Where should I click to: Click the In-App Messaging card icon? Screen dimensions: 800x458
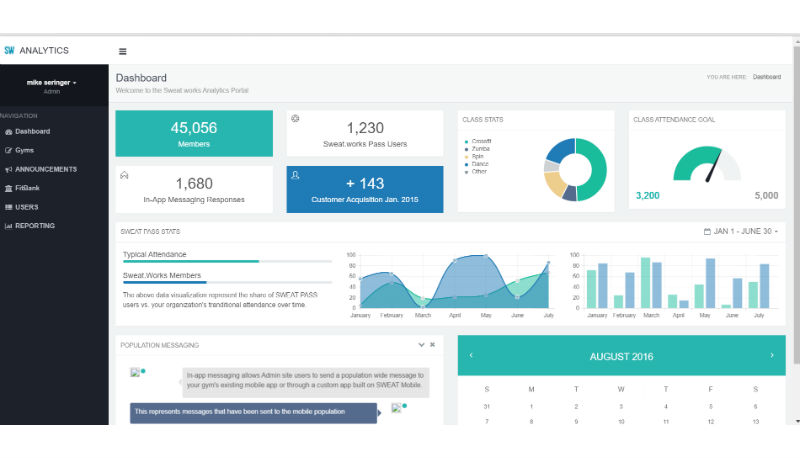(124, 175)
